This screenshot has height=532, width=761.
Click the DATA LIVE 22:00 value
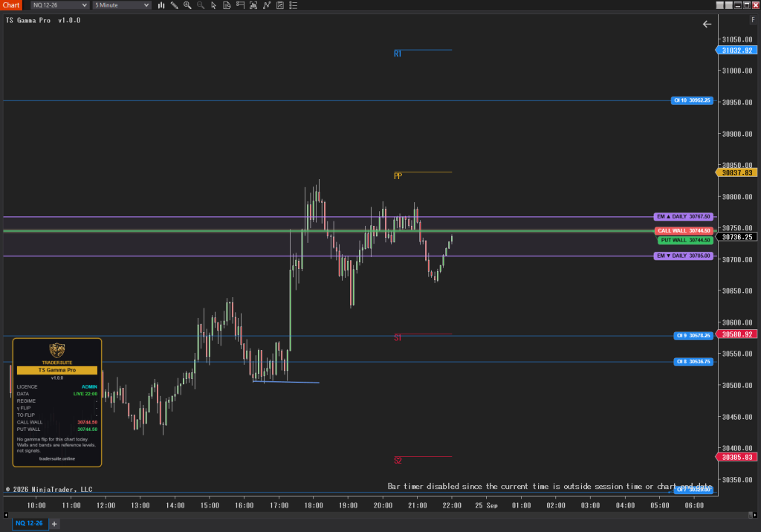pos(85,394)
